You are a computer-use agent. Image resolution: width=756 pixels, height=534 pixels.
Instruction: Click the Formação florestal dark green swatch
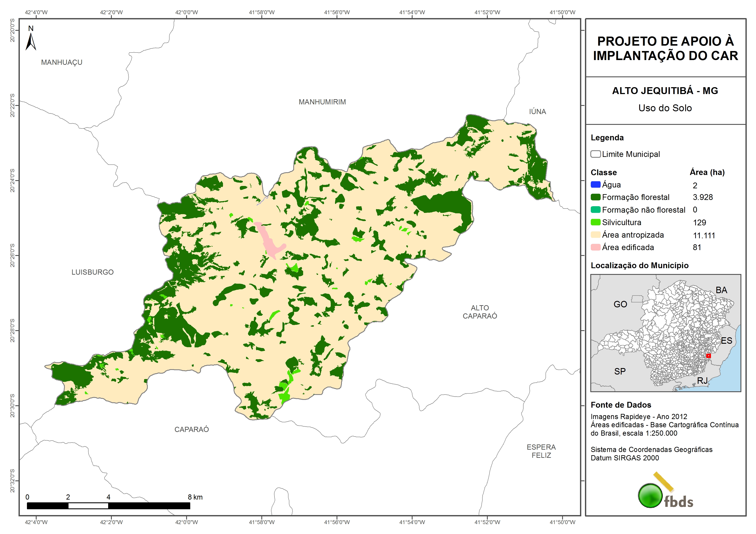coord(595,197)
